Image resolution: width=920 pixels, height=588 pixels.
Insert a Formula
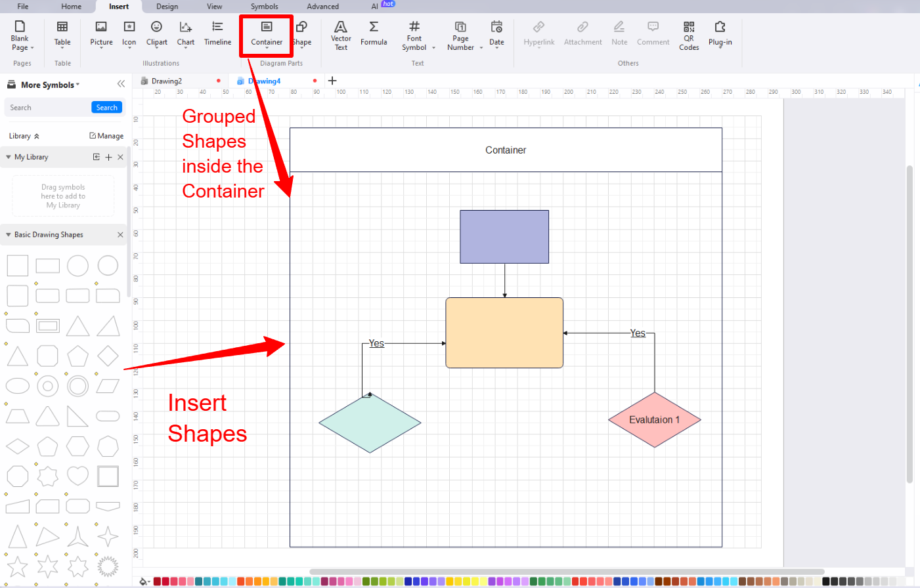point(374,34)
